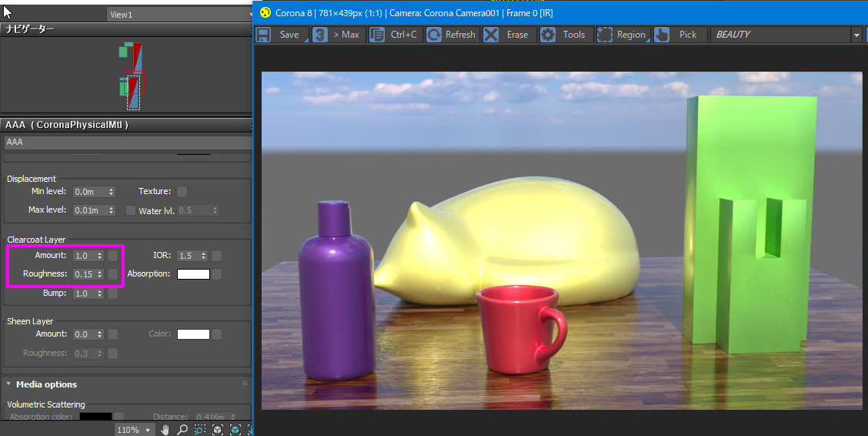Select the Pan hand tool
The width and height of the screenshot is (868, 436).
pyautogui.click(x=165, y=430)
